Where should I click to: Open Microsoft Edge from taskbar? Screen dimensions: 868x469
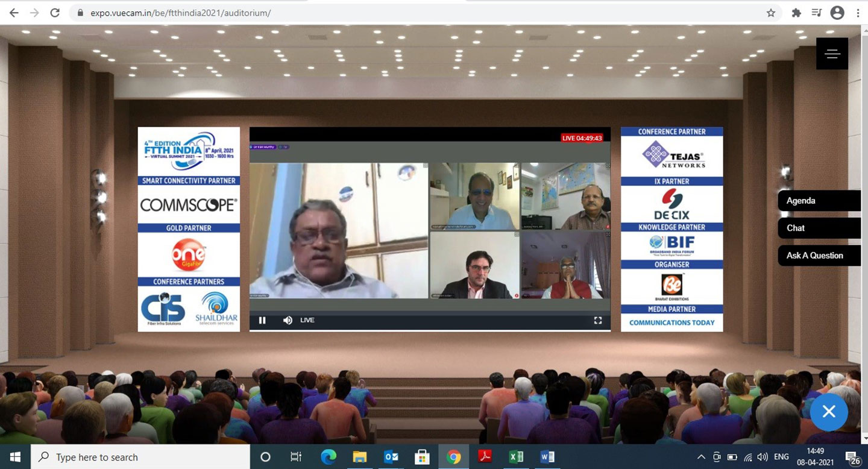pos(329,457)
